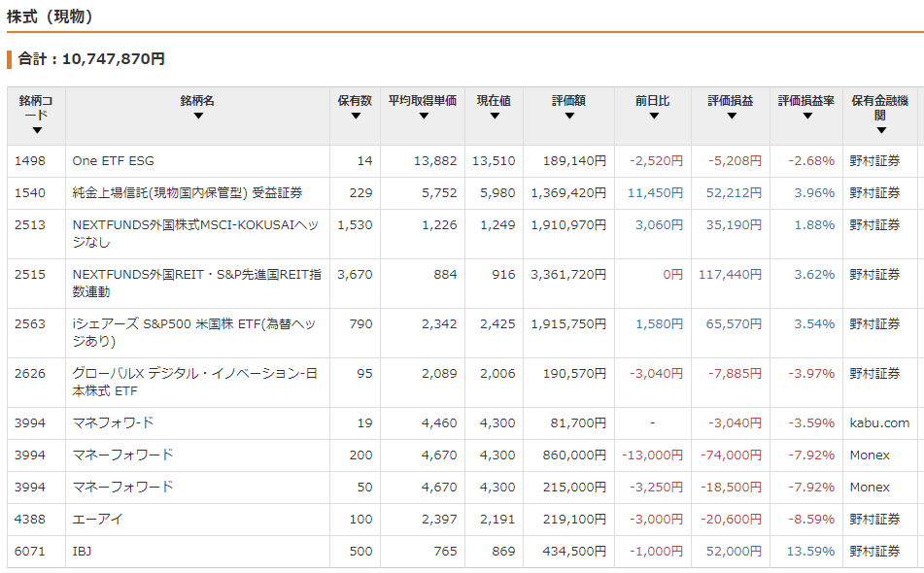Sort by 保有金融機関 column arrow

pos(881,130)
